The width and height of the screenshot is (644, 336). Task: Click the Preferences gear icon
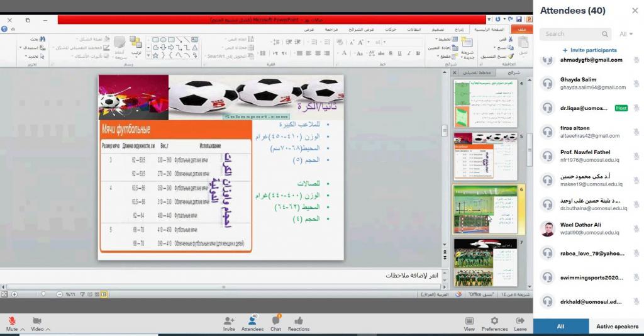pos(494,320)
